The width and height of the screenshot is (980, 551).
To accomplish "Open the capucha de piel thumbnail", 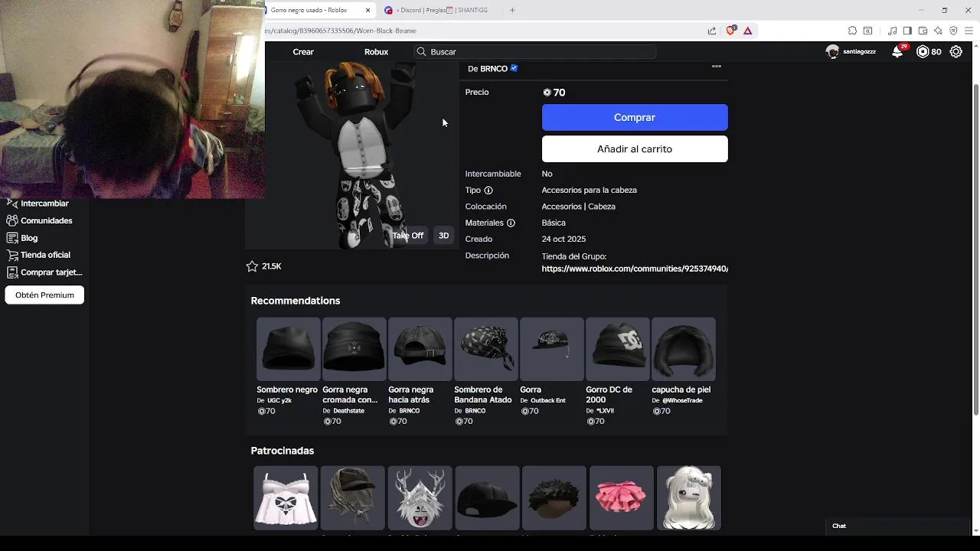I will click(x=683, y=349).
